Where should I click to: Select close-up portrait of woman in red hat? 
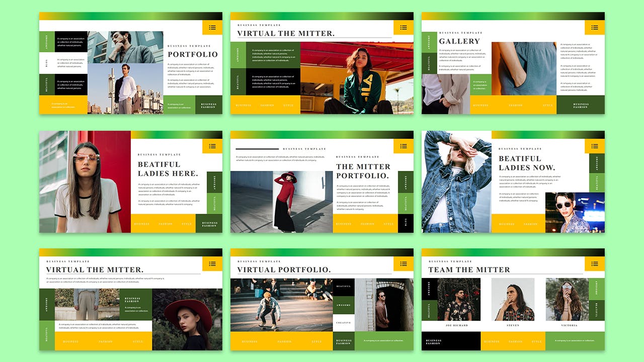pyautogui.click(x=187, y=319)
